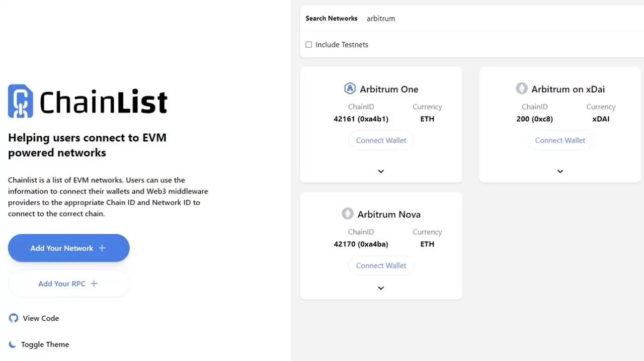Click the ChainList logo icon
Screen dimensions: 644x361
tap(21, 101)
